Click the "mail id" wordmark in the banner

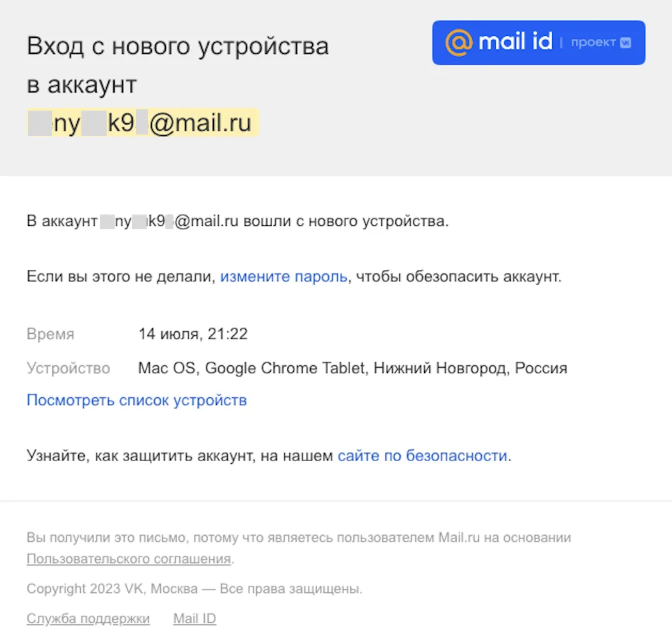point(515,41)
